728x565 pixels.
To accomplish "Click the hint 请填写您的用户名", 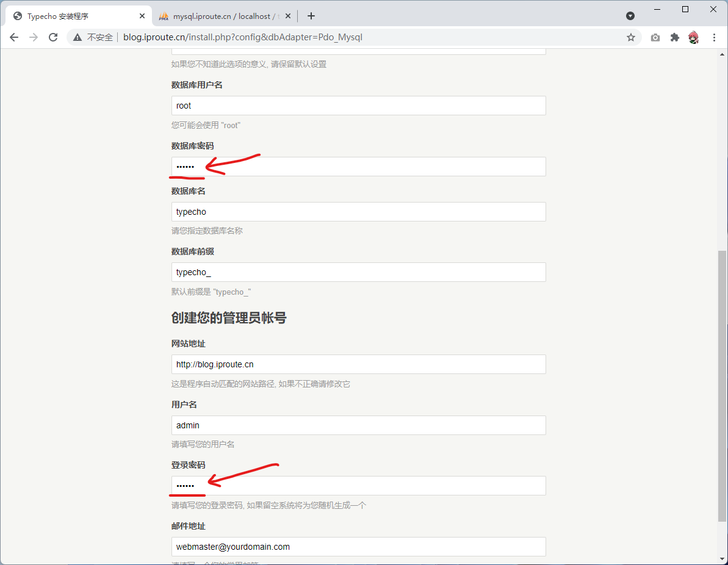I will [x=203, y=444].
